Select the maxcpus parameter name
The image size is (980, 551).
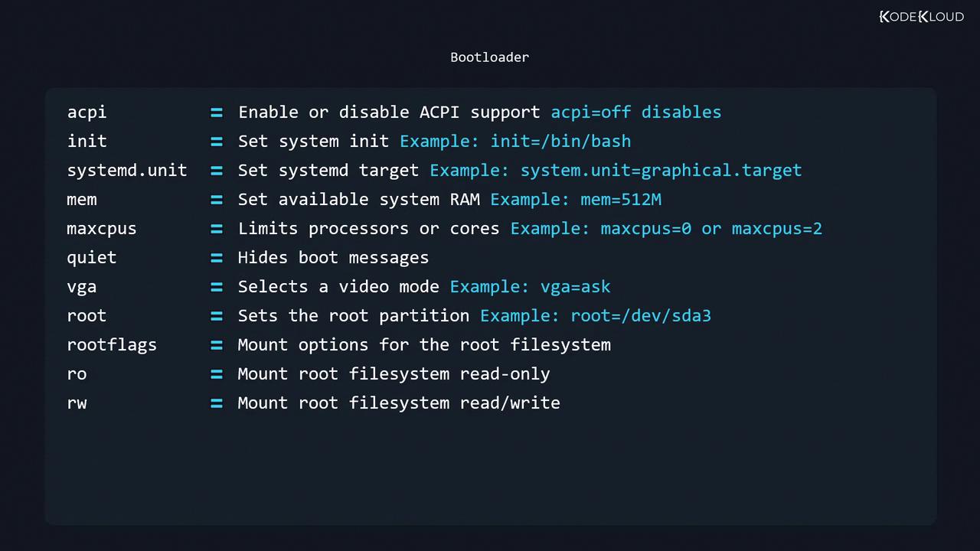tap(101, 229)
